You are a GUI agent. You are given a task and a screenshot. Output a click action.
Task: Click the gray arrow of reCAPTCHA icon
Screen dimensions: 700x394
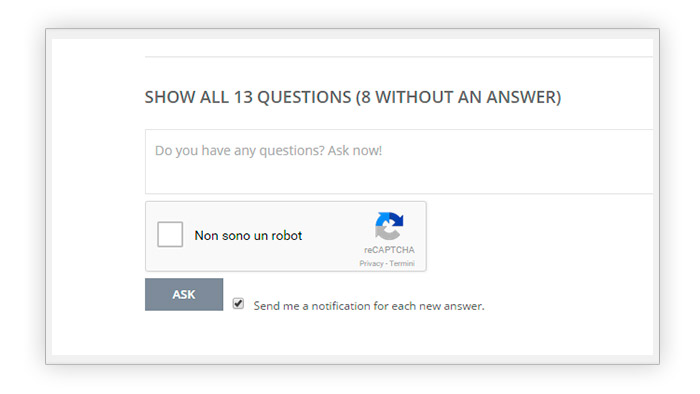click(x=385, y=232)
